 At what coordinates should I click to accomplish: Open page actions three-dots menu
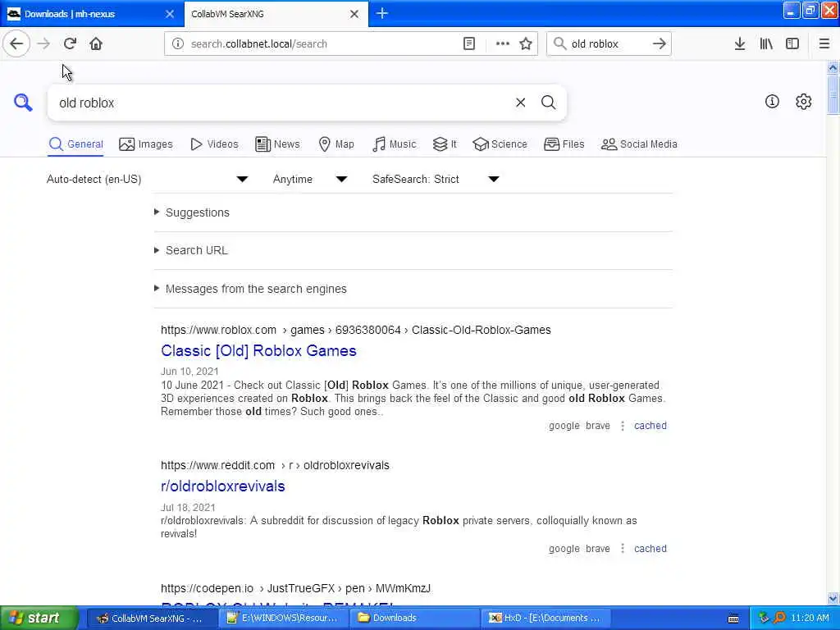pyautogui.click(x=503, y=44)
